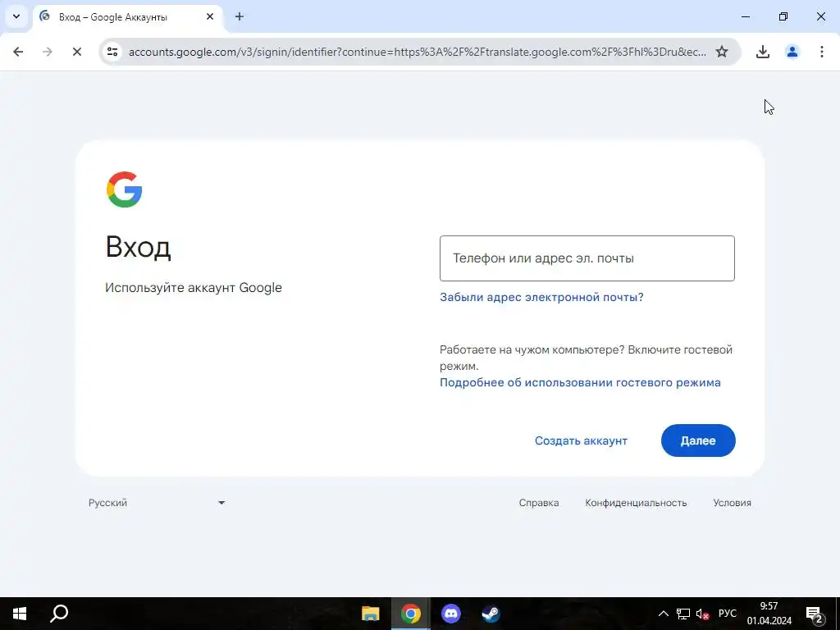Open the Chrome three-dot menu
Image resolution: width=840 pixels, height=630 pixels.
click(x=821, y=52)
